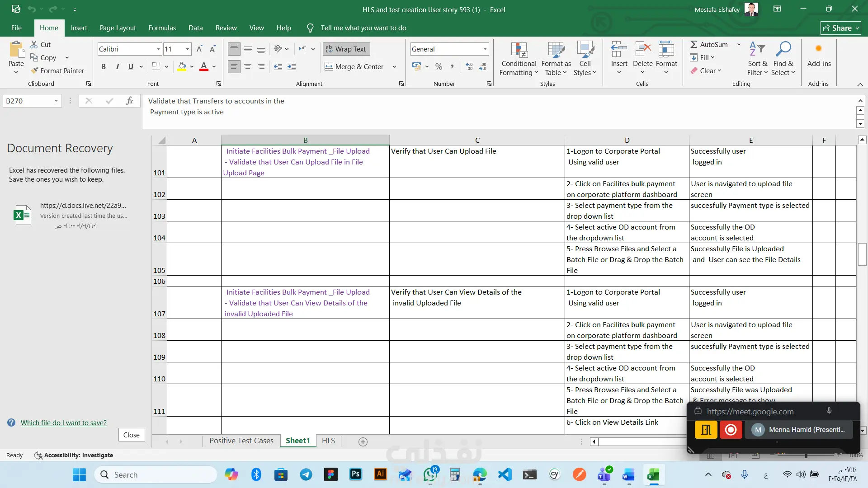Click the AutoSum sigma icon
This screenshot has height=488, width=868.
(694, 44)
